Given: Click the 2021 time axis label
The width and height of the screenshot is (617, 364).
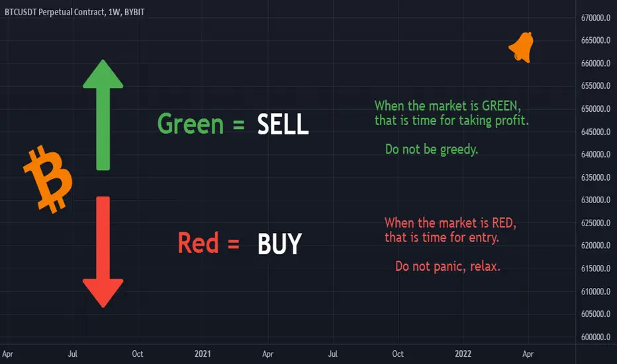Looking at the screenshot, I should click(203, 354).
